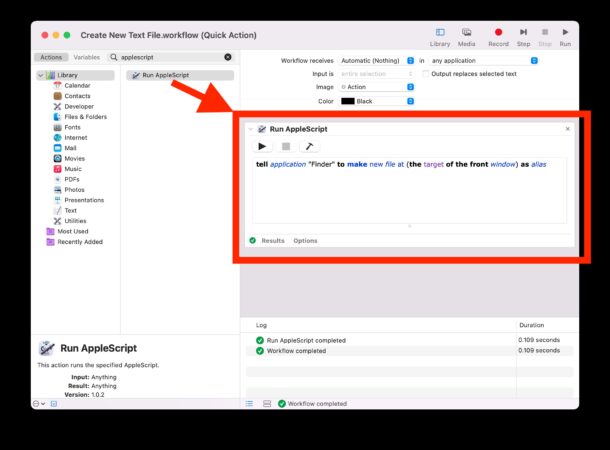Play the AppleScript with the action's run button
Image resolution: width=610 pixels, height=450 pixels.
tap(263, 146)
